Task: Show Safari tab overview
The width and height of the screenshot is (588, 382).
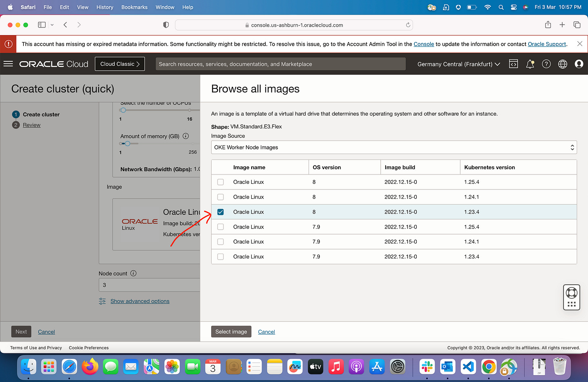Action: tap(577, 25)
